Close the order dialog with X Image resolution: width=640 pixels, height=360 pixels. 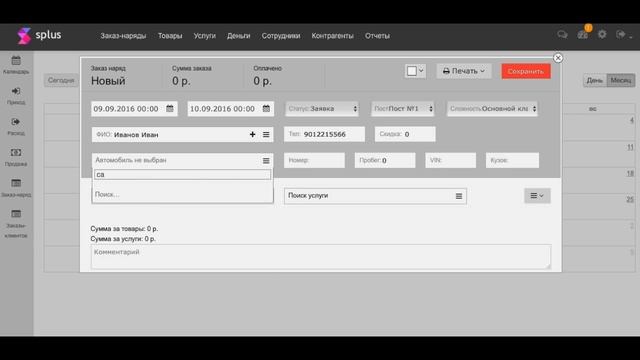coord(558,58)
